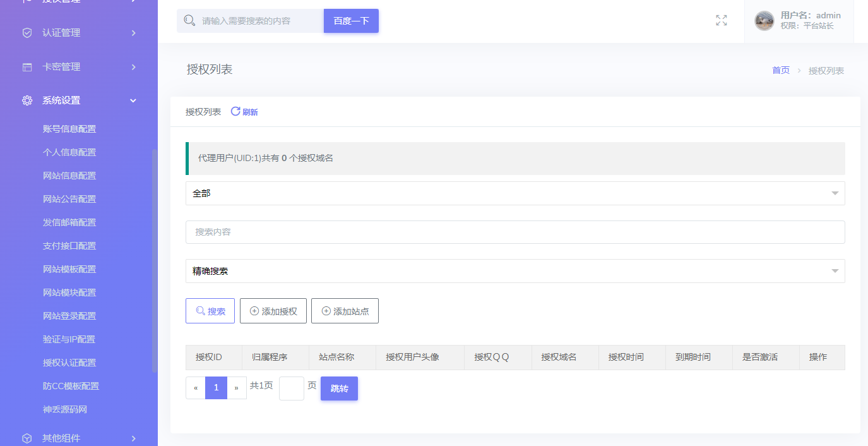Image resolution: width=868 pixels, height=446 pixels.
Task: Open the 首页 breadcrumb link
Action: 780,70
